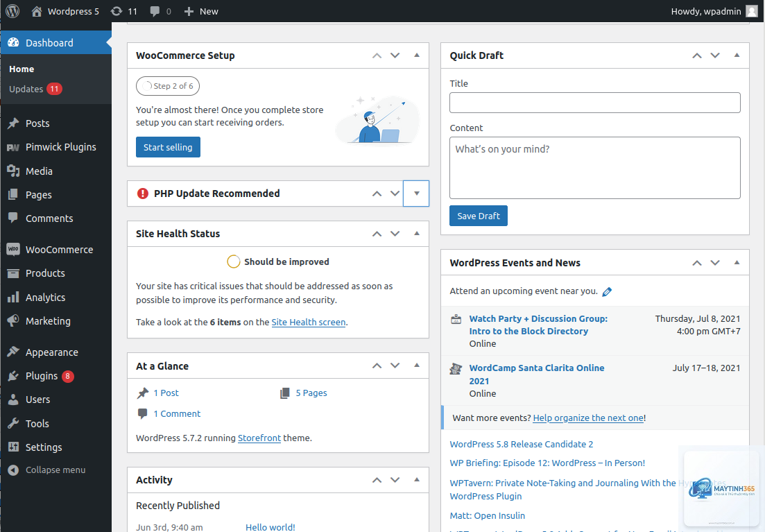Edit event location with the pencil icon
765x532 pixels.
(607, 291)
